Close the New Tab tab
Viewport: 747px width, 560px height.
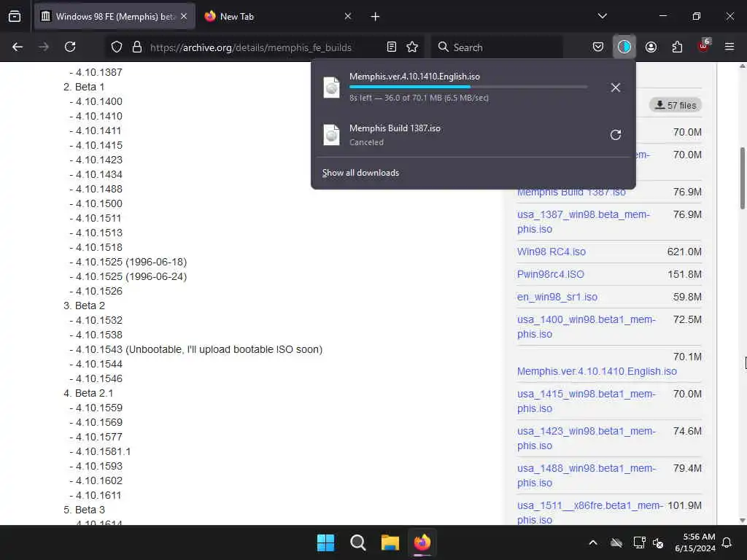tap(348, 16)
